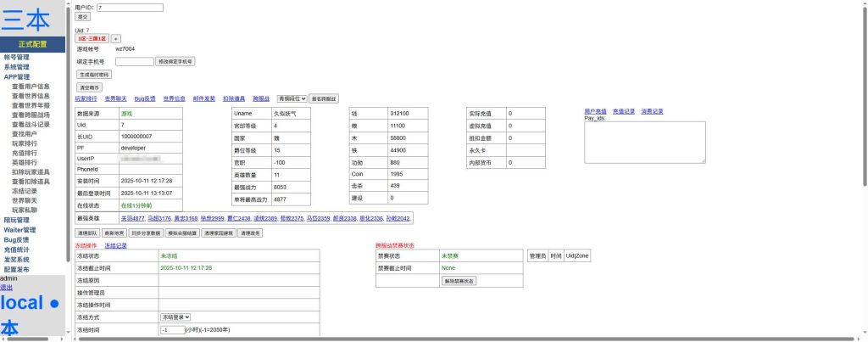Select the red 1区-三国1区 zone tag
This screenshot has width=868, height=342.
(92, 38)
